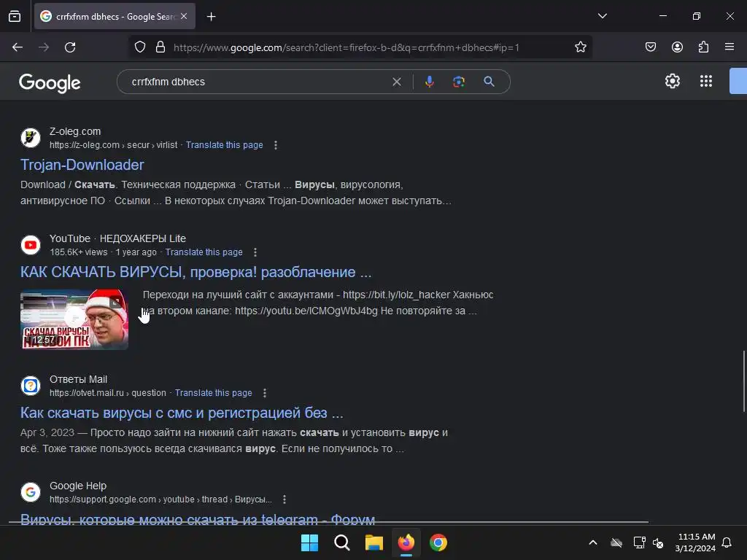
Task: Click the Z-oleg.com site name
Action: [75, 131]
